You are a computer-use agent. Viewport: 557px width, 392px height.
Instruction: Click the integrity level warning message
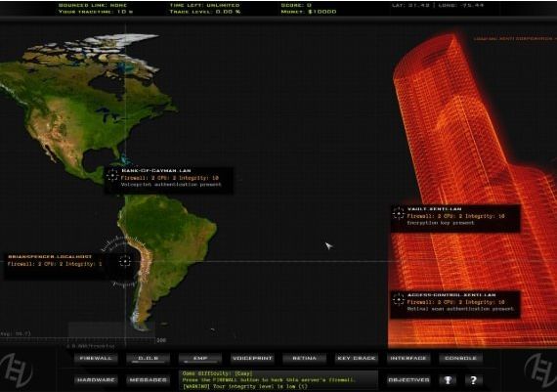coord(244,386)
